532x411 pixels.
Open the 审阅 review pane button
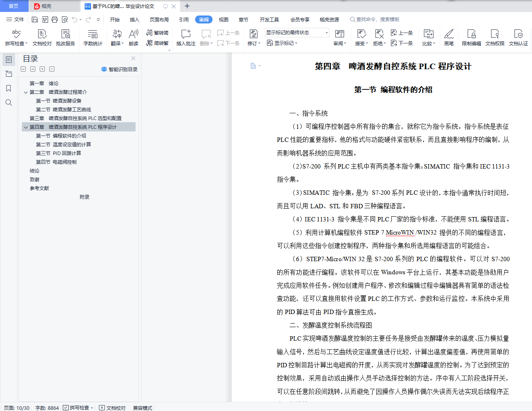340,38
